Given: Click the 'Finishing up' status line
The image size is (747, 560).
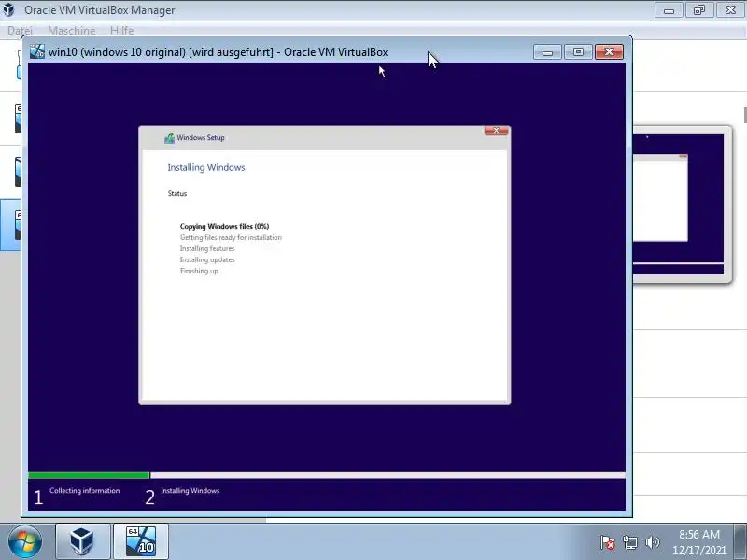Looking at the screenshot, I should [x=199, y=271].
